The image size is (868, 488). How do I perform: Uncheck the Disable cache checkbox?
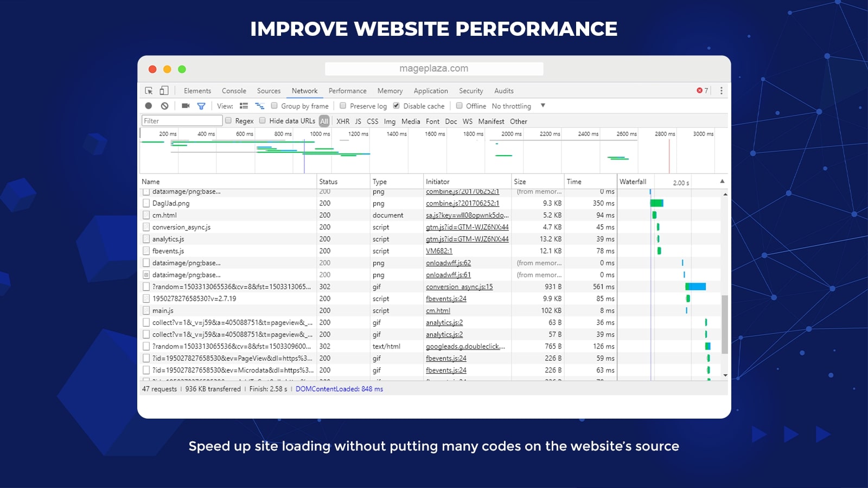tap(397, 106)
